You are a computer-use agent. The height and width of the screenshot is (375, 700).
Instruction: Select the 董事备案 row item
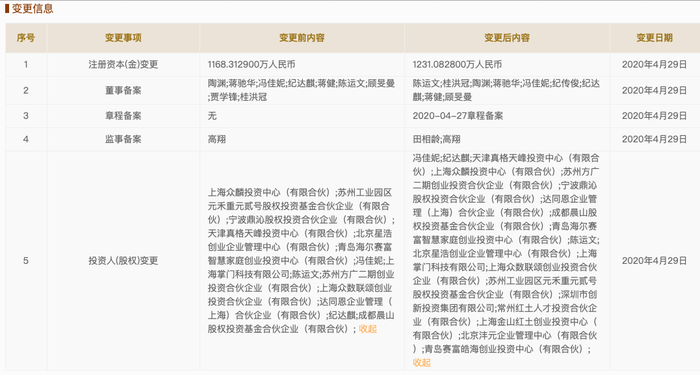pyautogui.click(x=123, y=91)
